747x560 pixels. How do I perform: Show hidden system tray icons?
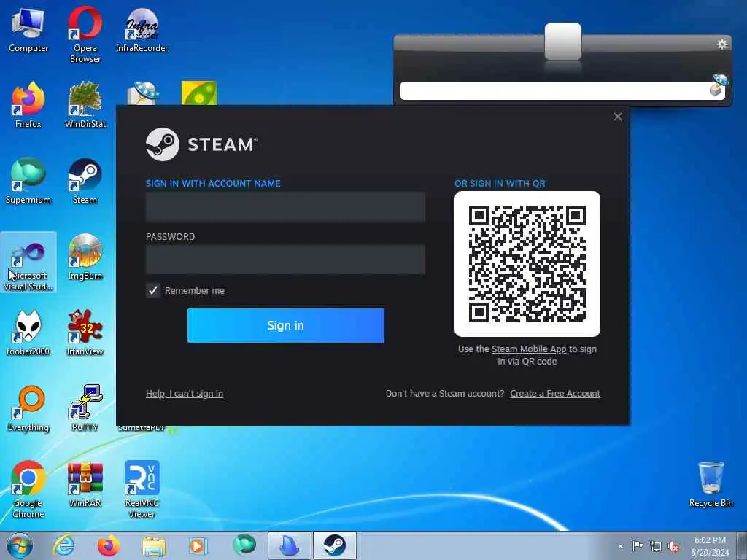click(620, 546)
